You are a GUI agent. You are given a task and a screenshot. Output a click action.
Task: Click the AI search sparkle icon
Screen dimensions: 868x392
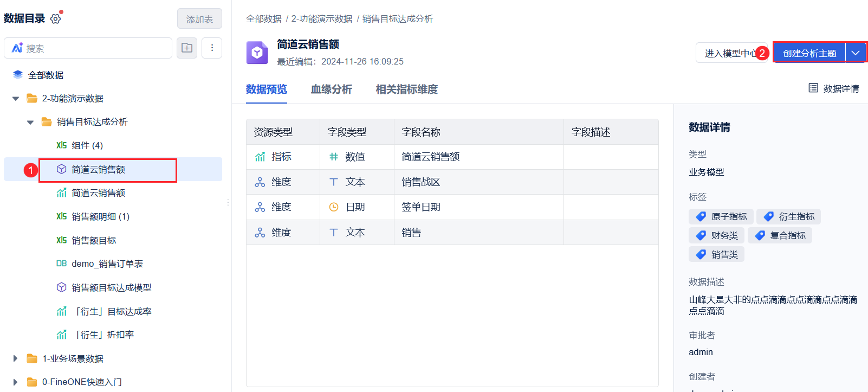[x=17, y=48]
